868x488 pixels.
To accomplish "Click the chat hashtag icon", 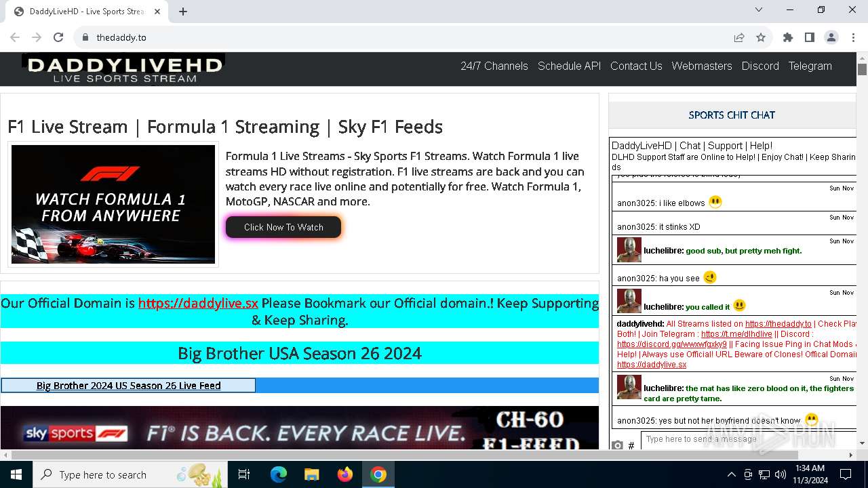I will (631, 445).
